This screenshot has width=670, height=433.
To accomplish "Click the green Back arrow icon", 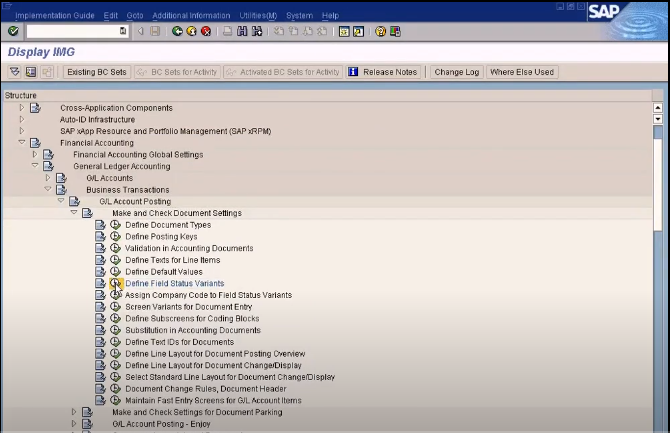I will [177, 31].
